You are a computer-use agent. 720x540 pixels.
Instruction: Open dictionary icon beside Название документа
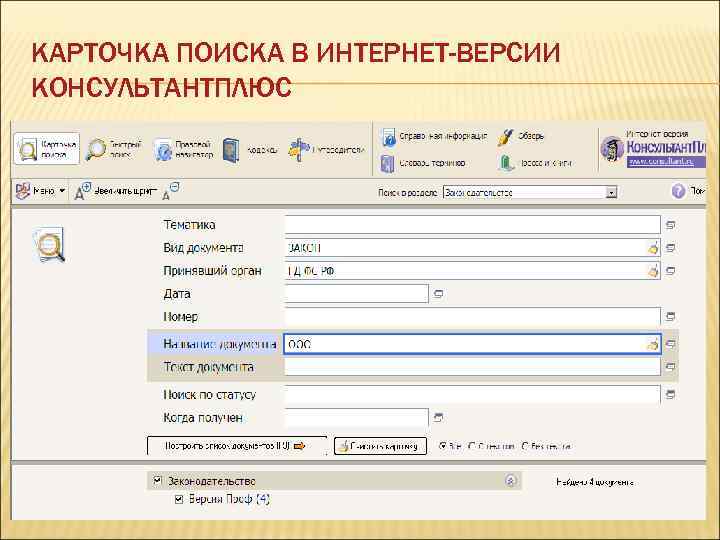click(670, 344)
